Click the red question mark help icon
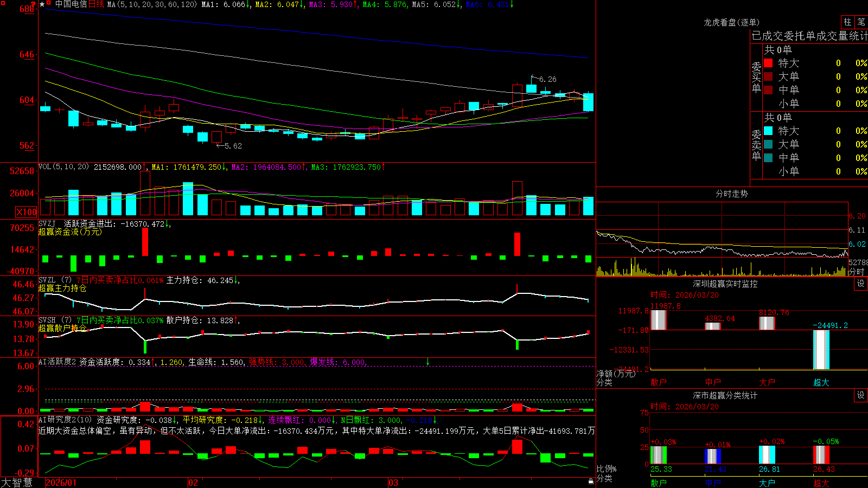This screenshot has height=488, width=868. click(33, 4)
